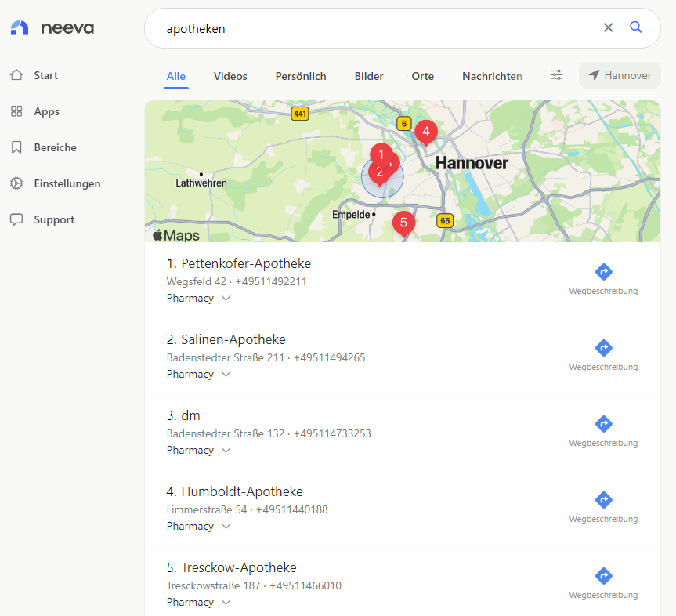Viewport: 676px width, 616px height.
Task: Click Hannover city label on map
Action: 472,164
